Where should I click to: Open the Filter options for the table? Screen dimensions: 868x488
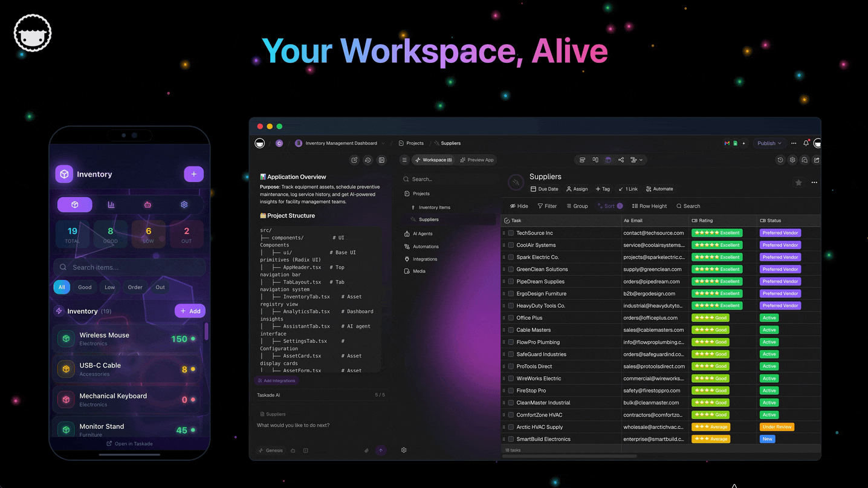click(x=547, y=206)
